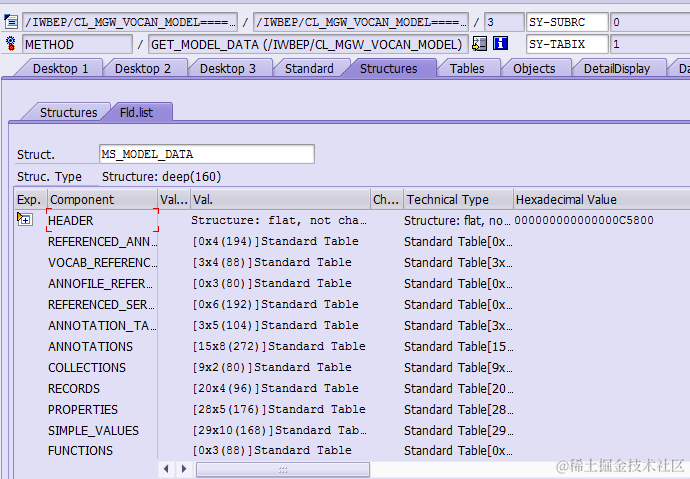
Task: Click the SY-SUBRC field
Action: tap(567, 22)
